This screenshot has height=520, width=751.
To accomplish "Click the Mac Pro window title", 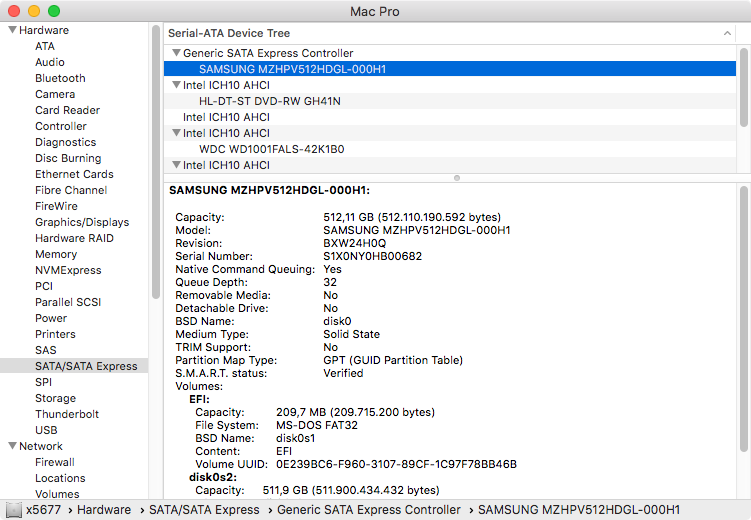I will point(375,11).
